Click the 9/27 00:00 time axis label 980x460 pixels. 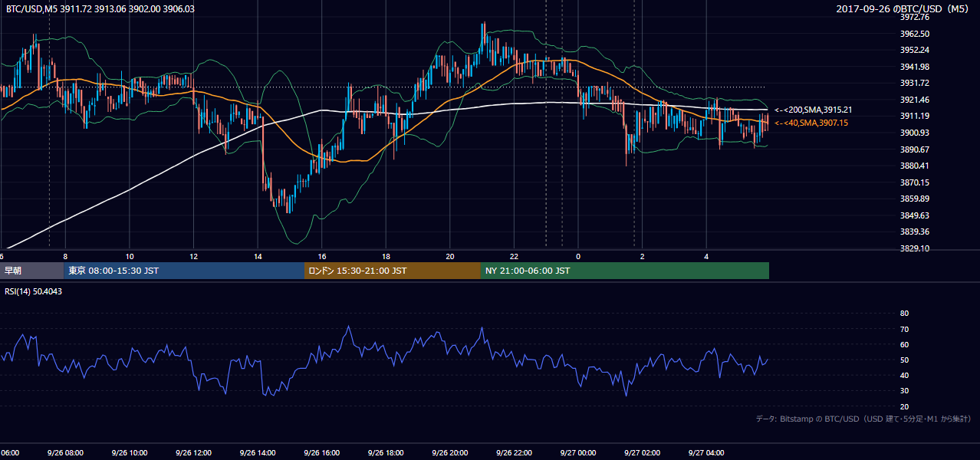click(x=577, y=453)
